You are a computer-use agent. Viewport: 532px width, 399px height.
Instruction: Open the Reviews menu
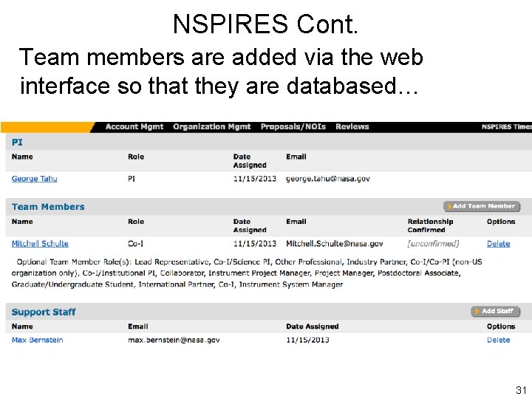pyautogui.click(x=352, y=127)
